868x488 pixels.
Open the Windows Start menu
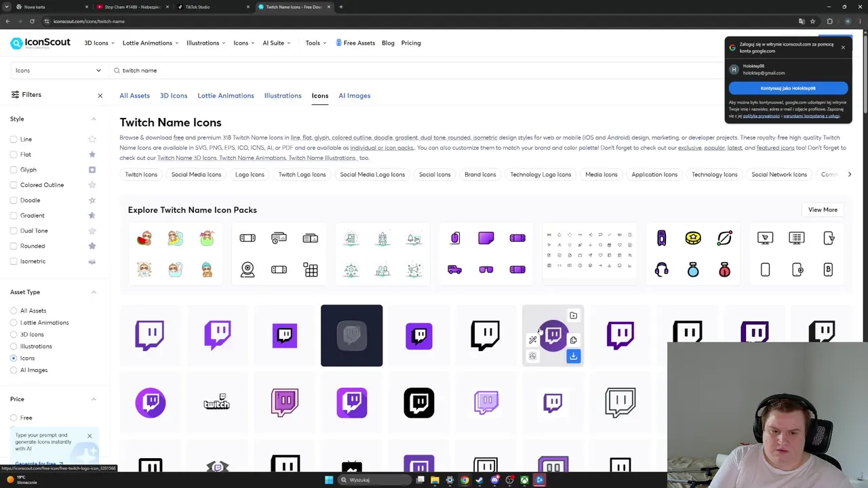point(329,480)
